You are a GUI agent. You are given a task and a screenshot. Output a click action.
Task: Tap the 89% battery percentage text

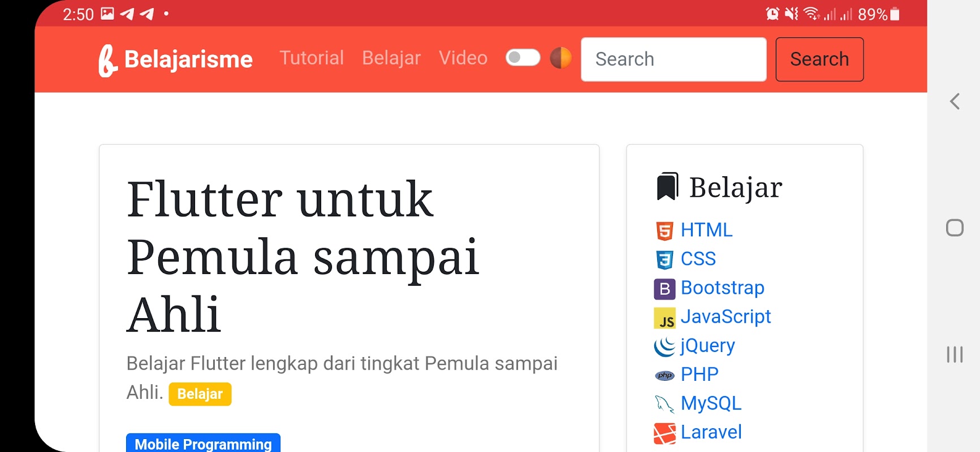(x=873, y=14)
